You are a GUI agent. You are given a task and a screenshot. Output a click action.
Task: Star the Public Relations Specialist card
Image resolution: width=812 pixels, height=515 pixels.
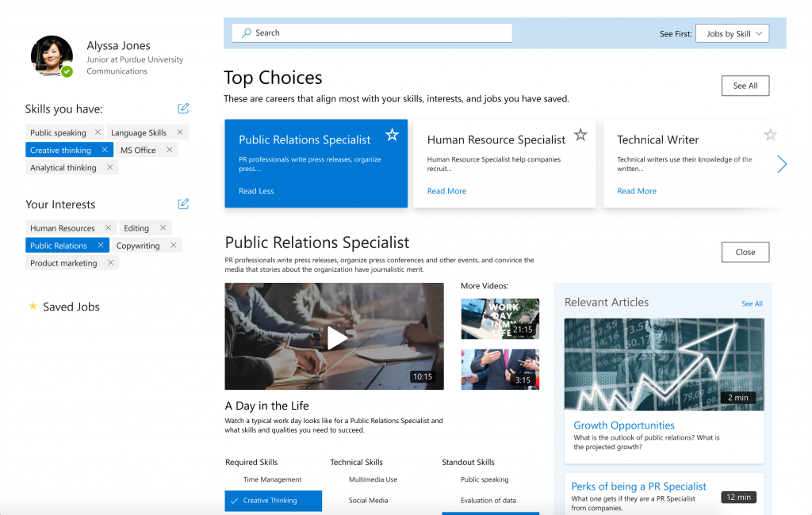[392, 135]
